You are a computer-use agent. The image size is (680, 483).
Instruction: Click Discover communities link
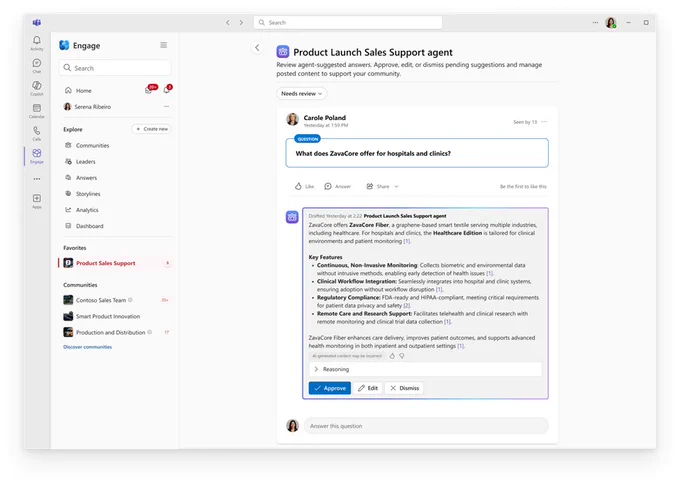coord(88,347)
